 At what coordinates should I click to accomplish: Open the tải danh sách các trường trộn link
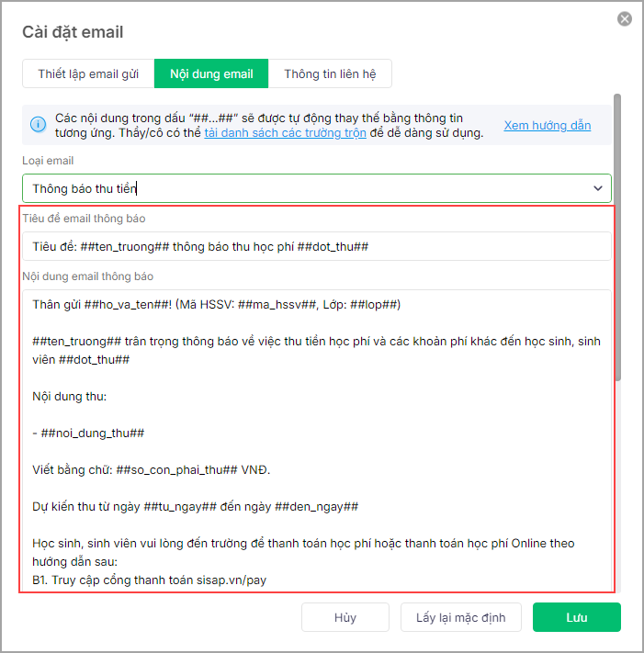pyautogui.click(x=285, y=133)
